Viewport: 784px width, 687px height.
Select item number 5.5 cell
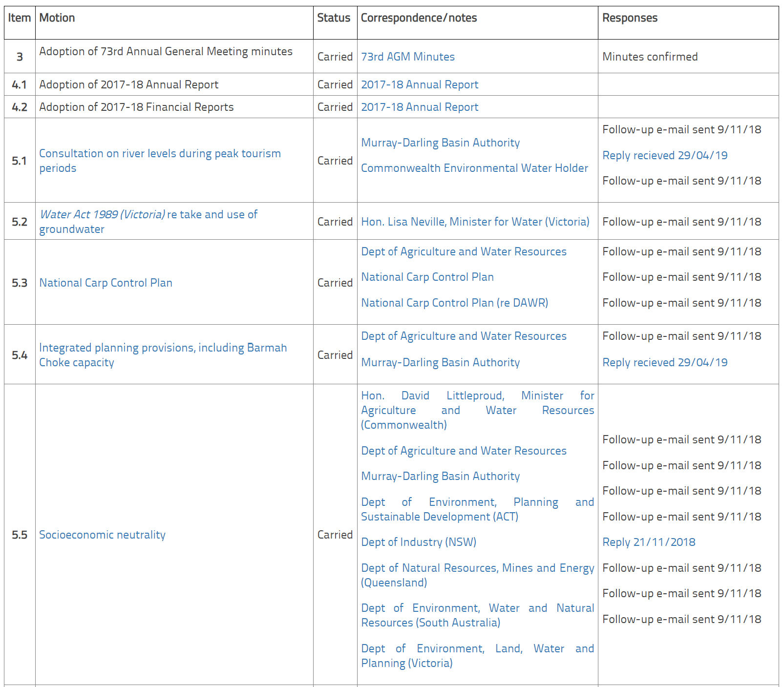pyautogui.click(x=20, y=535)
